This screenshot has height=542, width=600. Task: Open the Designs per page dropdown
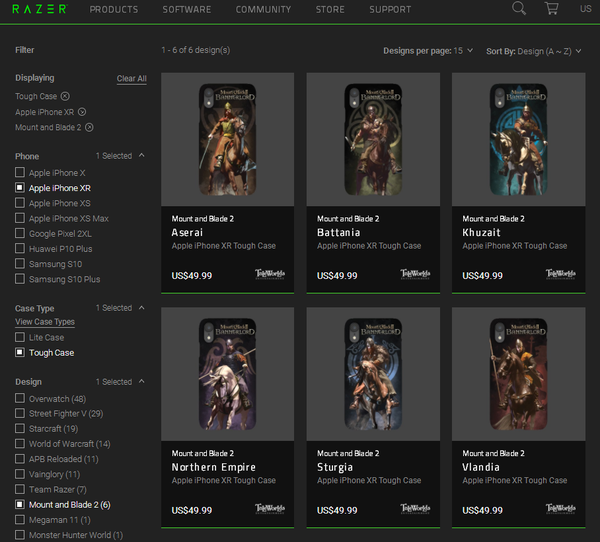coord(428,51)
